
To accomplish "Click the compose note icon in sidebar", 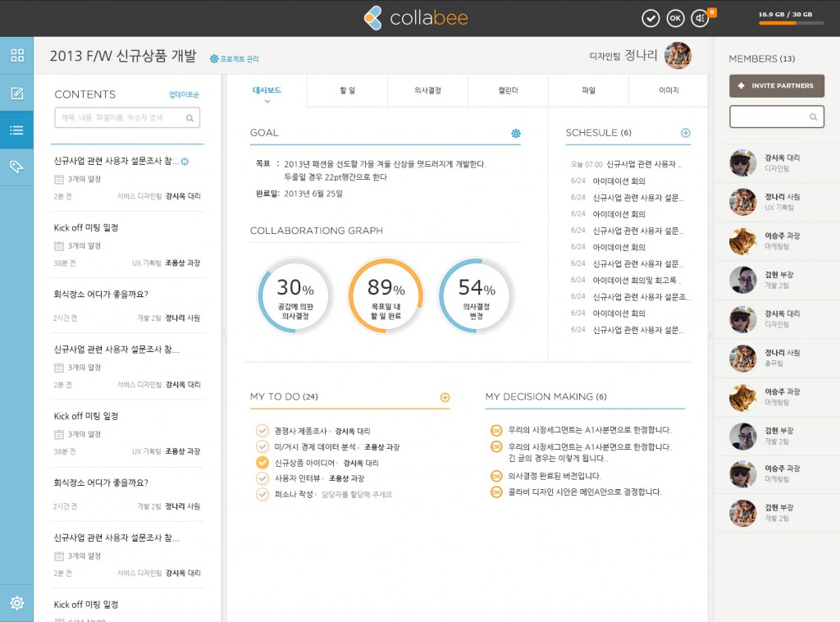I will point(16,93).
